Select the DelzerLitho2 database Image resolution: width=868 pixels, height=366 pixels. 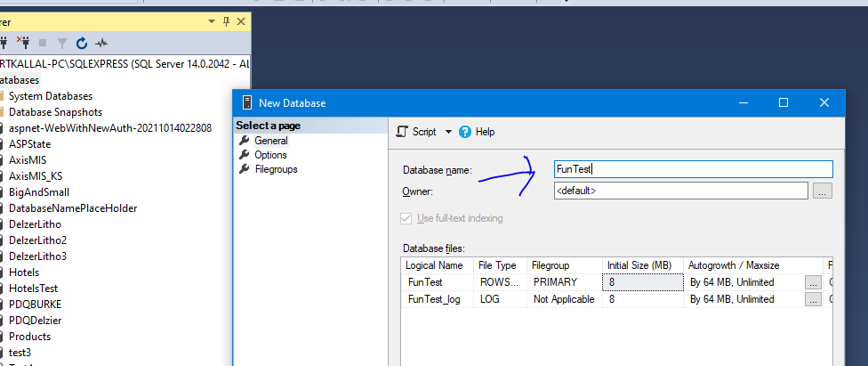tap(37, 240)
